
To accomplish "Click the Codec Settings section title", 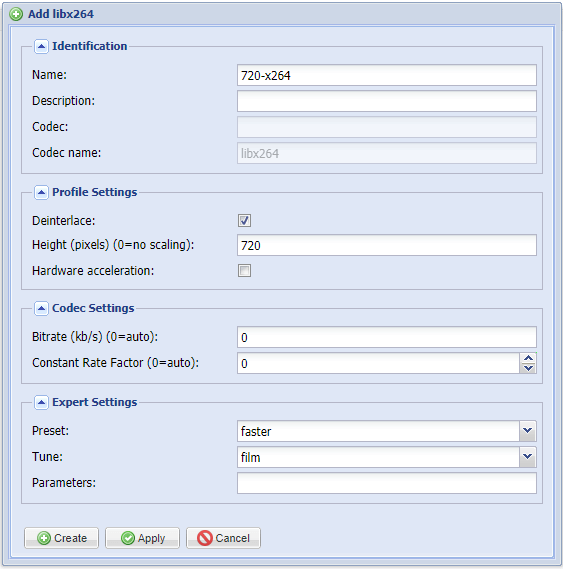I will click(93, 308).
